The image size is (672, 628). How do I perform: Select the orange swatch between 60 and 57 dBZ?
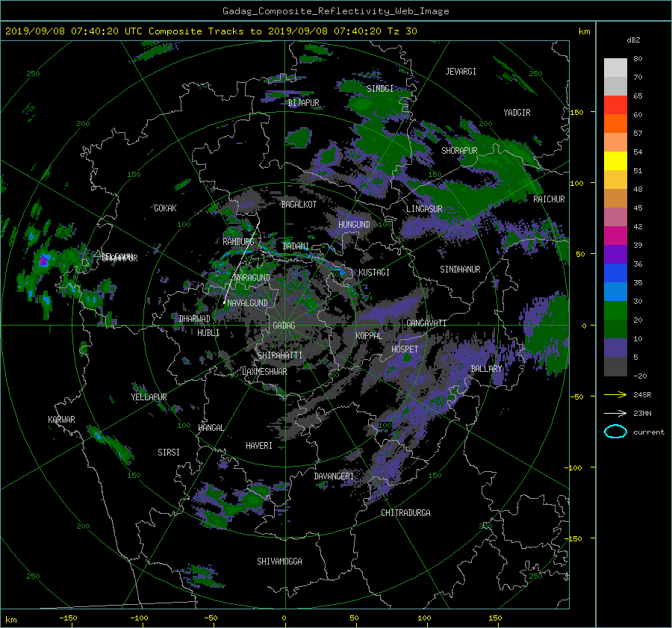[615, 123]
